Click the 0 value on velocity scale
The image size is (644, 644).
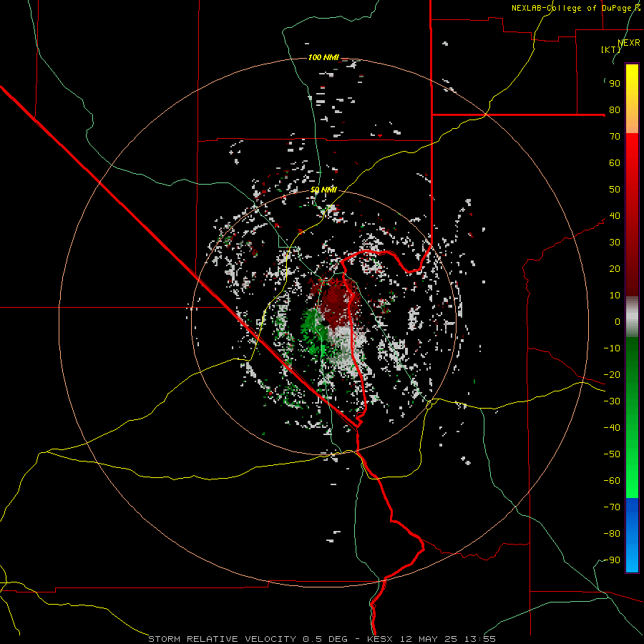[618, 322]
